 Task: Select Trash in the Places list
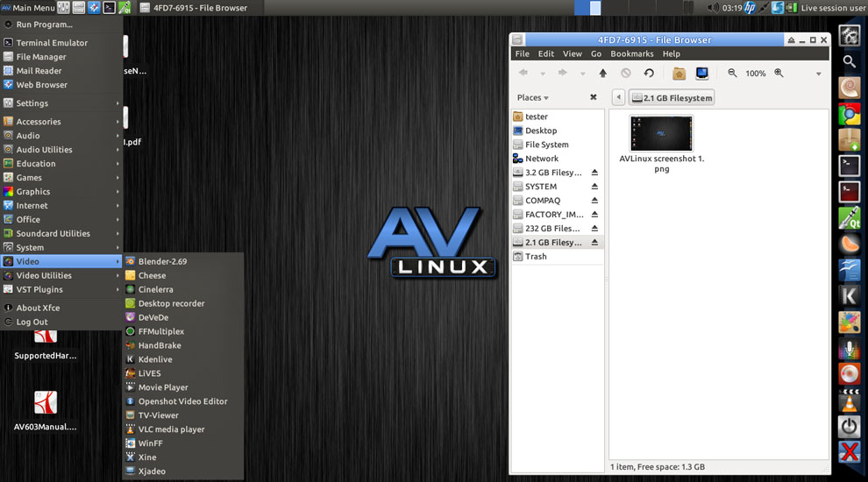[x=558, y=256]
